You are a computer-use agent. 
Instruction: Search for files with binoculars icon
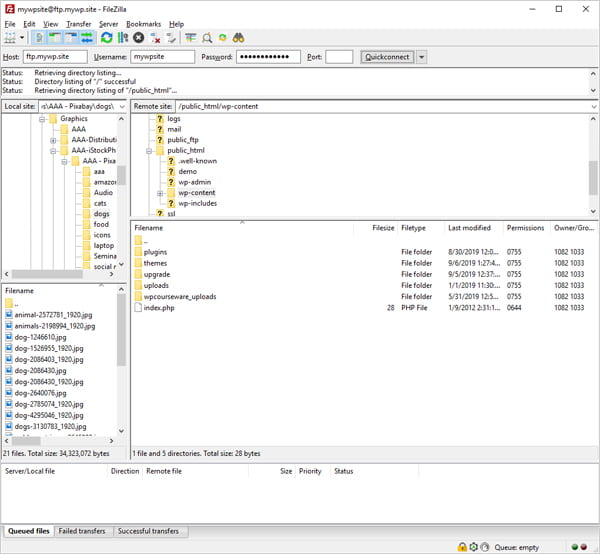coord(238,37)
